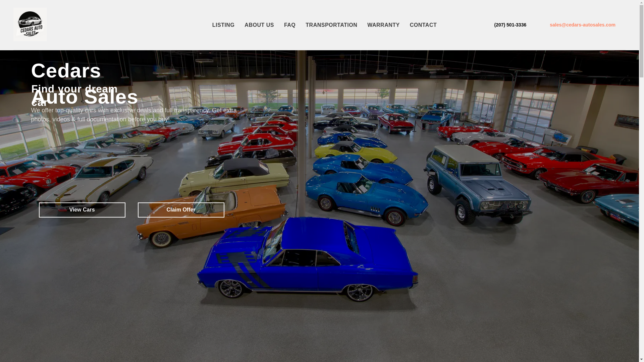Navigate to the Contact page

point(423,25)
